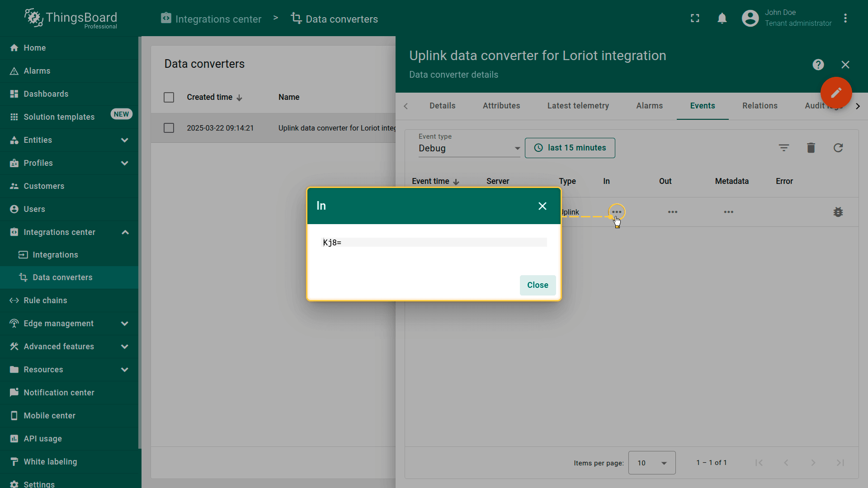Image resolution: width=868 pixels, height=488 pixels.
Task: Click the orange pencil edit button
Action: point(836,93)
